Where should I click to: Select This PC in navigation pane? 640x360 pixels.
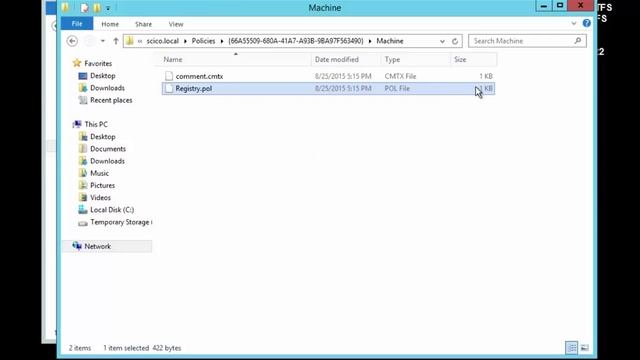[x=96, y=124]
